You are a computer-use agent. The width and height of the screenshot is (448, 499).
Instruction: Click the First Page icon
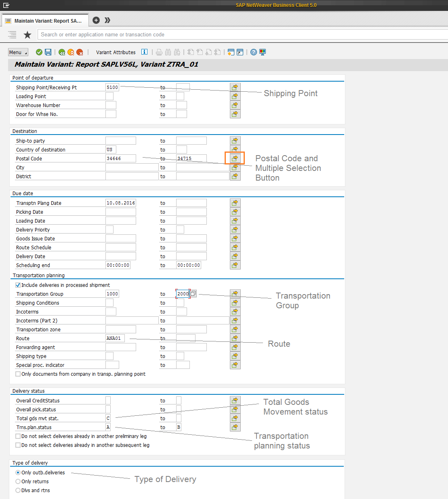point(191,52)
